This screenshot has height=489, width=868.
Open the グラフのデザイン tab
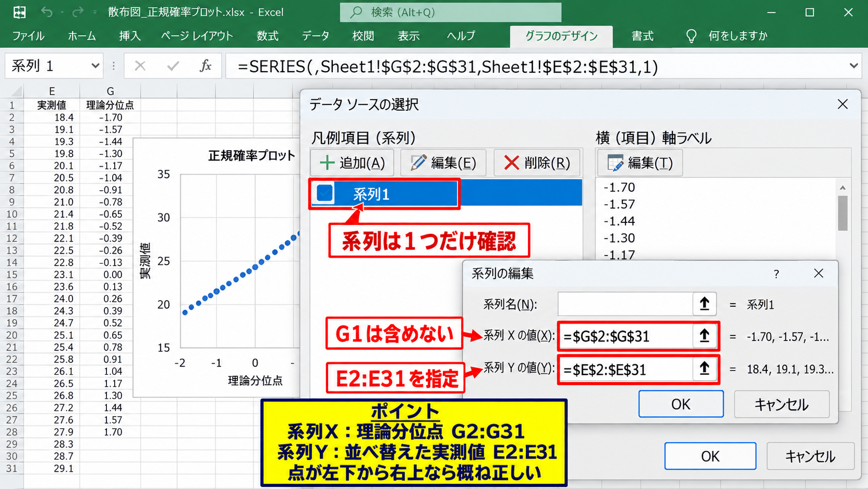click(x=561, y=36)
